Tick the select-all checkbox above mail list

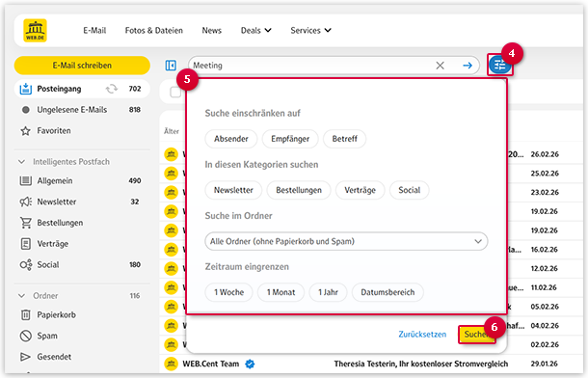click(x=175, y=92)
